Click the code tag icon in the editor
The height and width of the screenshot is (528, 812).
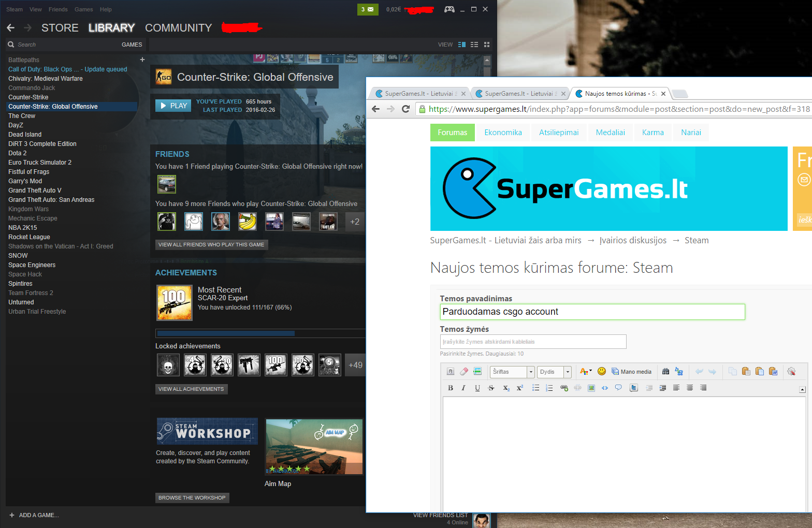(605, 388)
